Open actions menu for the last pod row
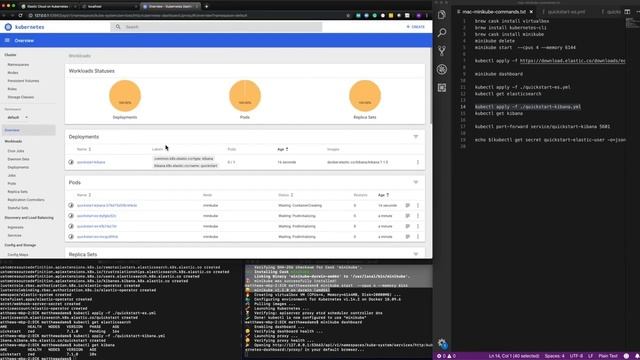Viewport: 640px width, 360px height. 418,236
